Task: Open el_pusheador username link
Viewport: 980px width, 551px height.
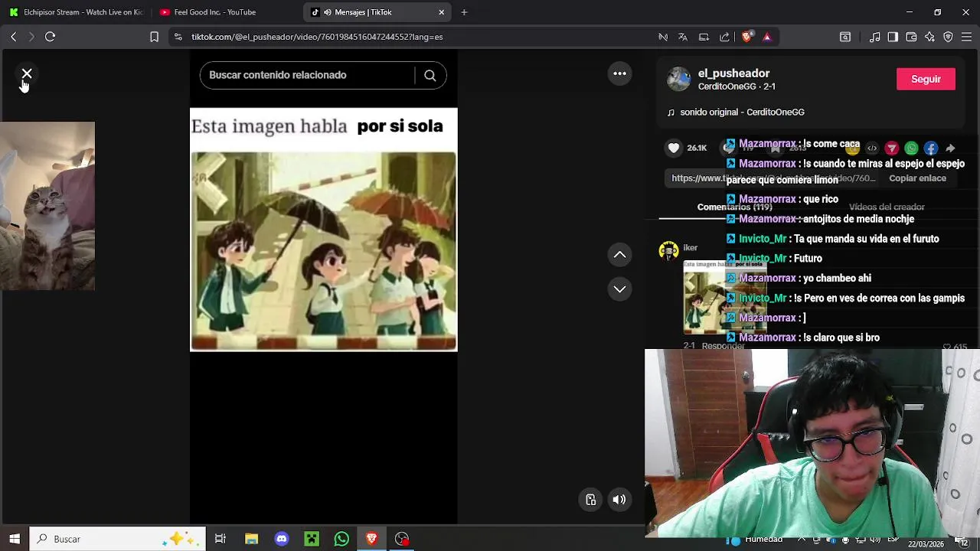Action: point(733,73)
